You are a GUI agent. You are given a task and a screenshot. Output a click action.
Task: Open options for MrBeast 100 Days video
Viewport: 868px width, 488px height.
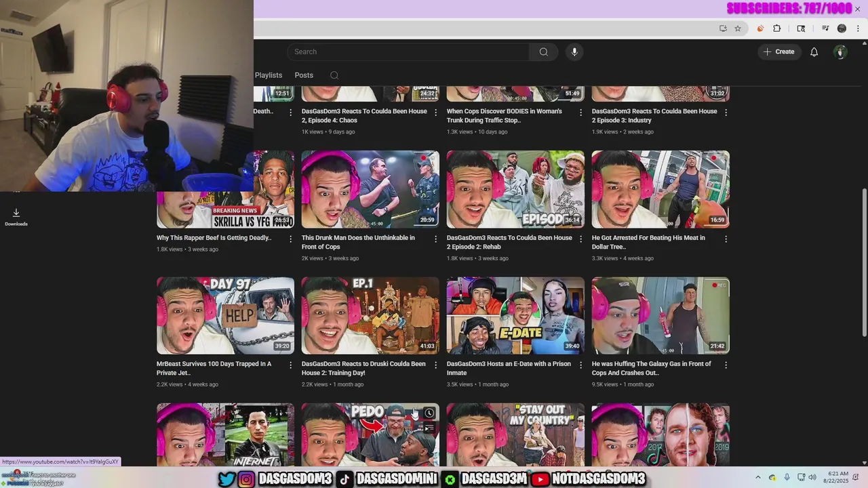click(x=290, y=365)
